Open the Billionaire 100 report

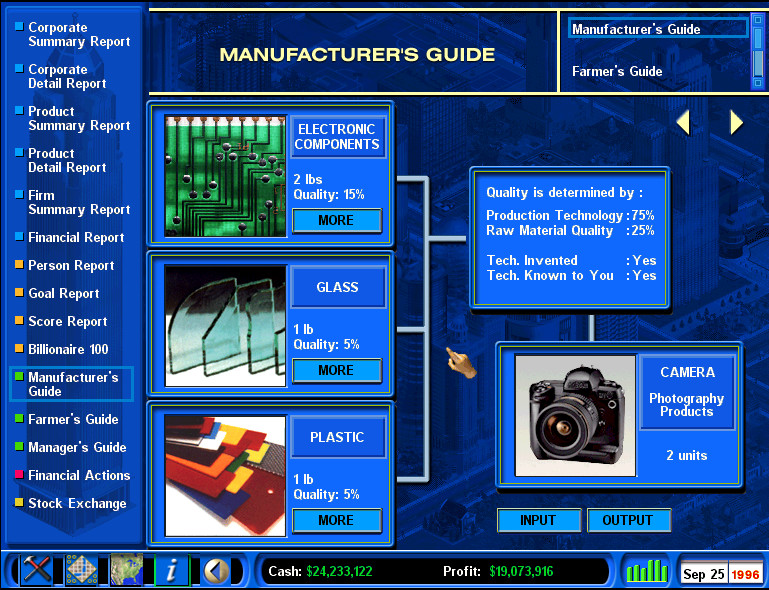[68, 350]
